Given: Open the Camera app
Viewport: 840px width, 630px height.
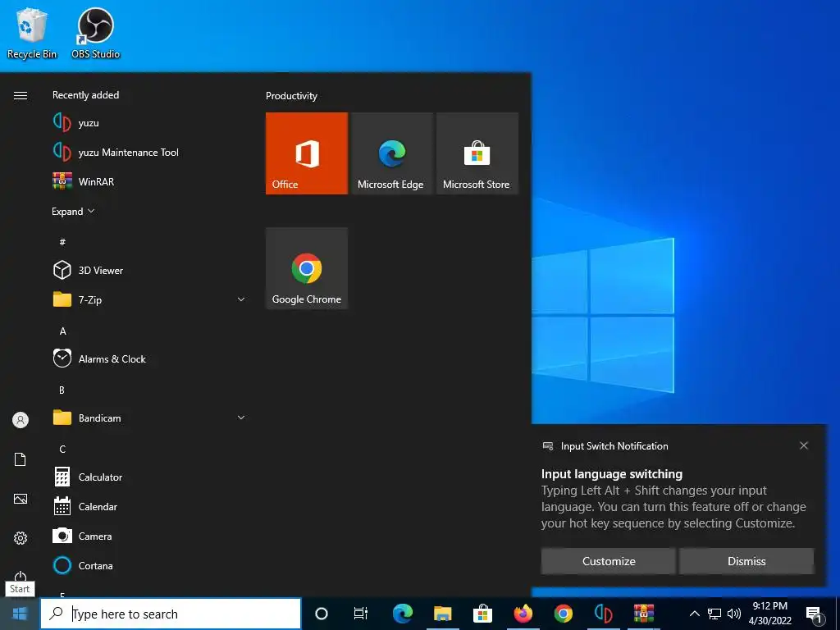Looking at the screenshot, I should pyautogui.click(x=150, y=536).
